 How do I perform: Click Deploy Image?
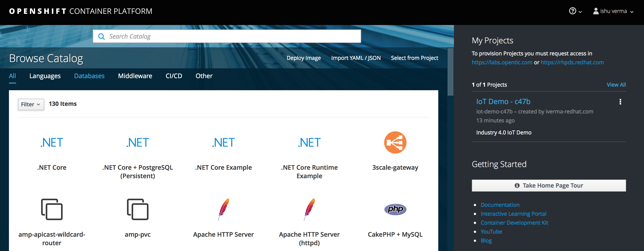(303, 58)
